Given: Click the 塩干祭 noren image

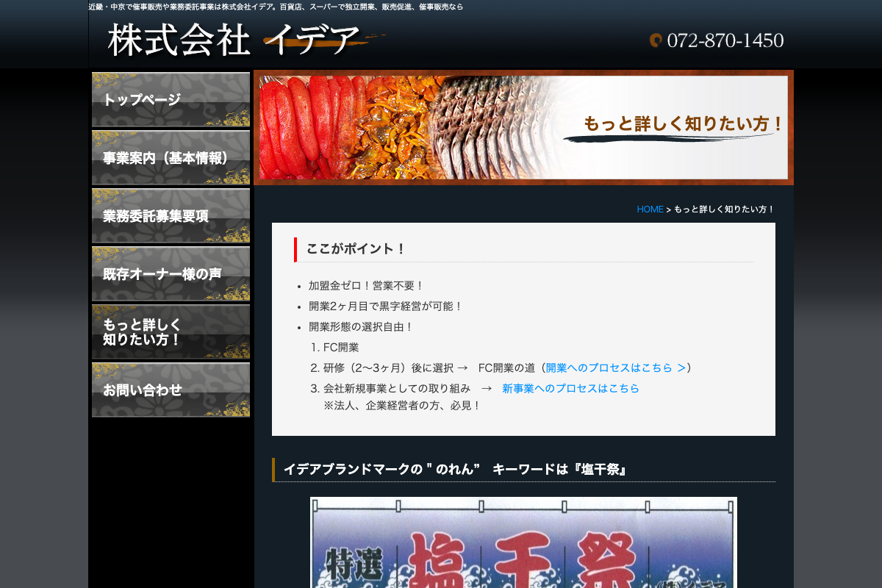Looking at the screenshot, I should point(523,542).
